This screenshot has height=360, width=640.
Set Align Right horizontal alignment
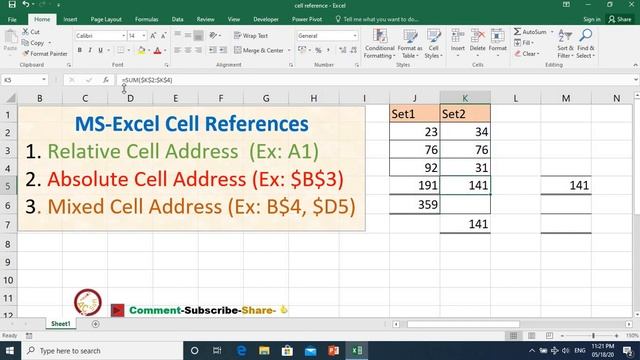coord(198,50)
